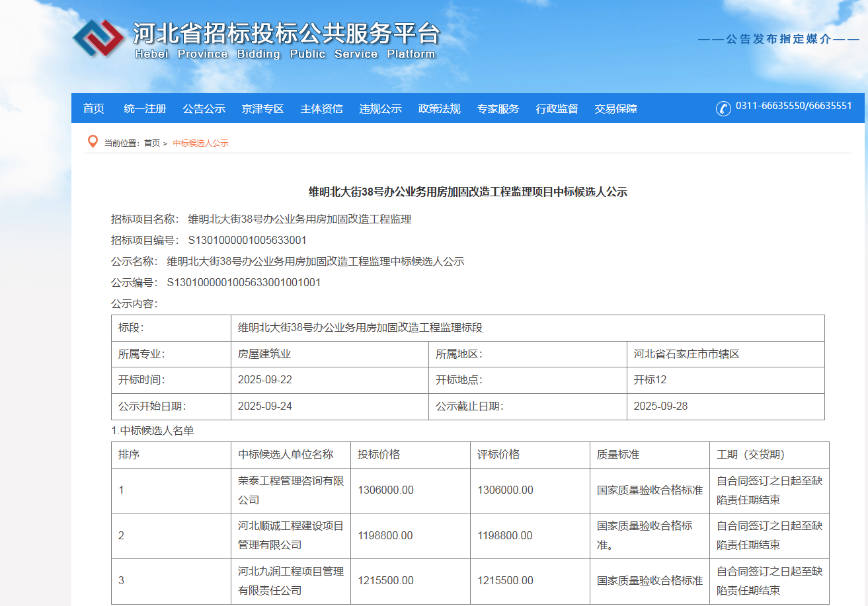The image size is (868, 606).
Task: Click the phone icon in navigation bar
Action: (723, 108)
